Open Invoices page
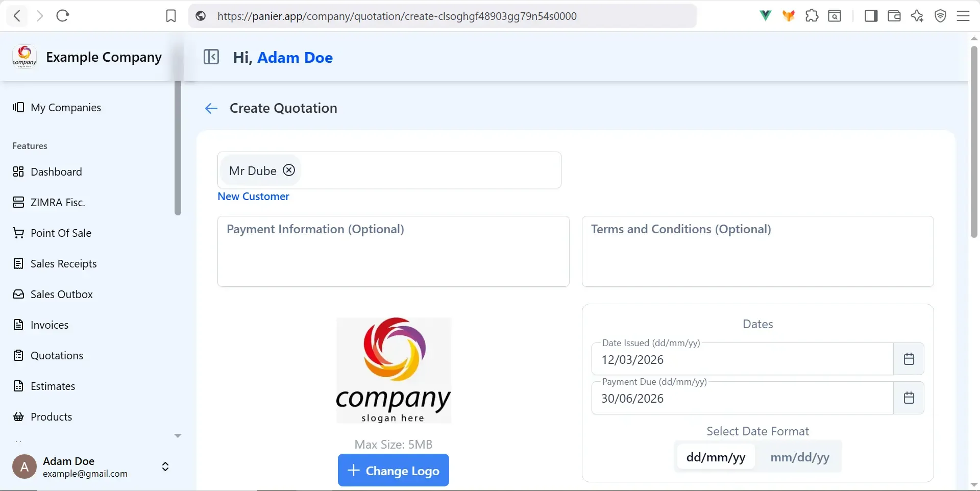Screen dimensions: 980x491 [40, 325]
